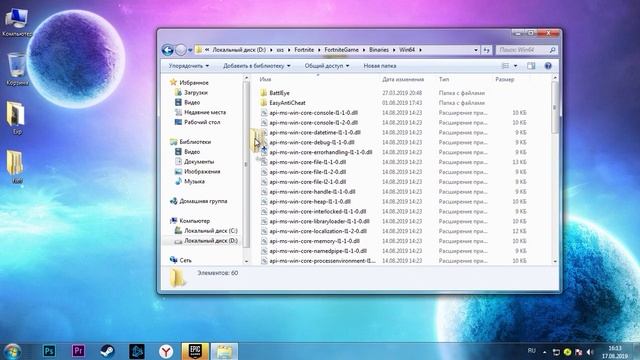Open Epic Games Launcher from the taskbar

point(195,351)
